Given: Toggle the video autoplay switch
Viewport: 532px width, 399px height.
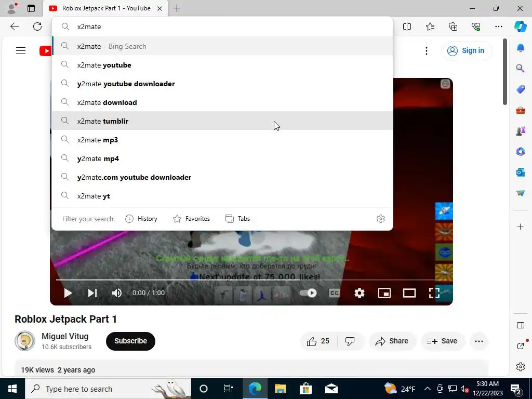Looking at the screenshot, I should 308,293.
